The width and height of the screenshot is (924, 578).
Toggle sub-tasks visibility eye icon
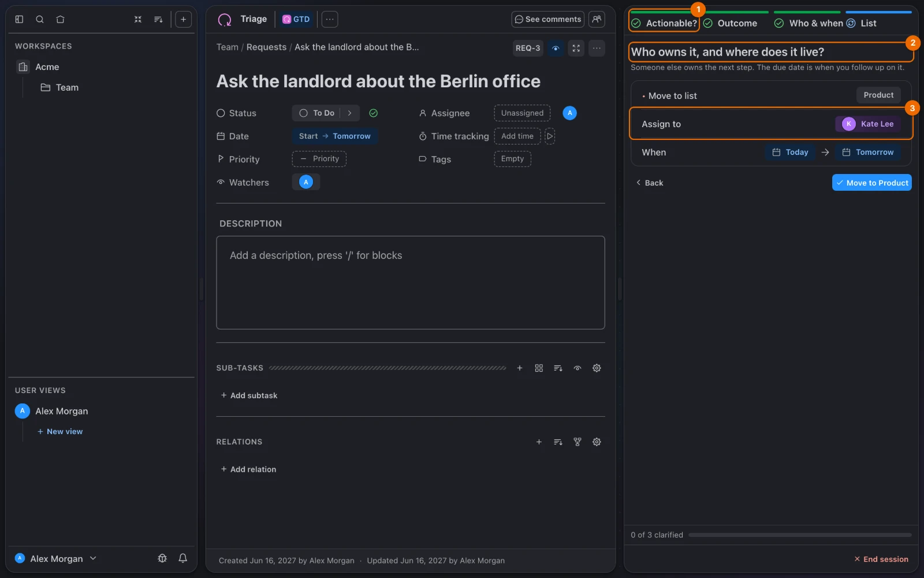pyautogui.click(x=577, y=368)
